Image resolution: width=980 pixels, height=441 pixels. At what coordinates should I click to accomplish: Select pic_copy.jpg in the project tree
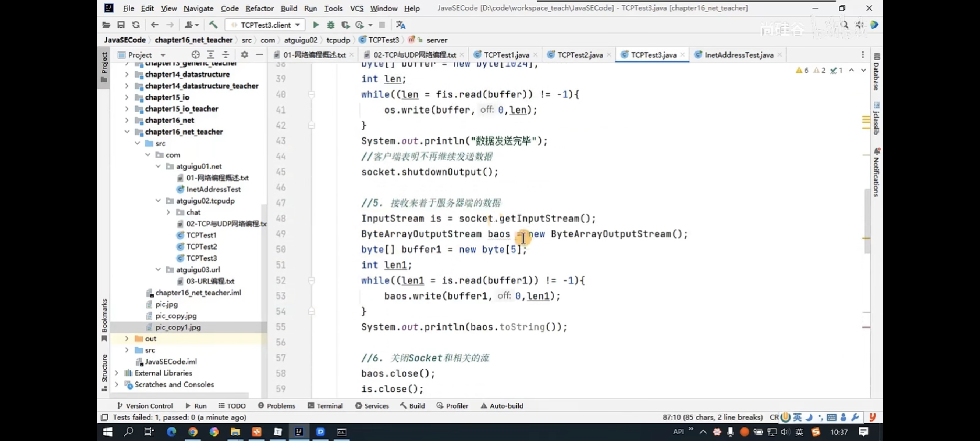click(176, 316)
